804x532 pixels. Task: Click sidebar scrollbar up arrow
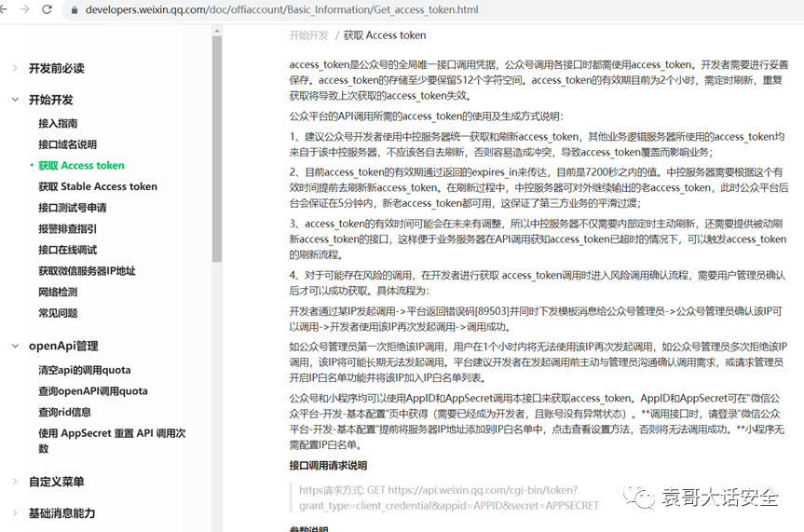click(217, 32)
